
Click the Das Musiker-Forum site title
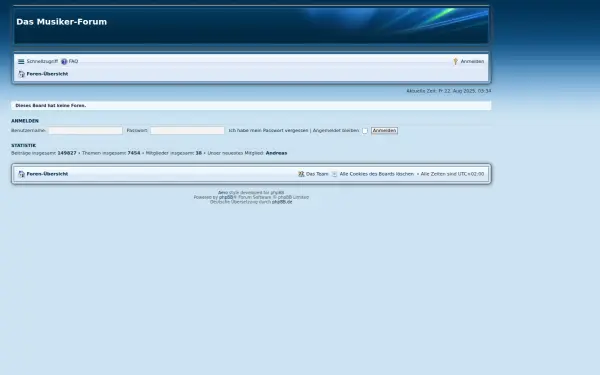pos(62,22)
